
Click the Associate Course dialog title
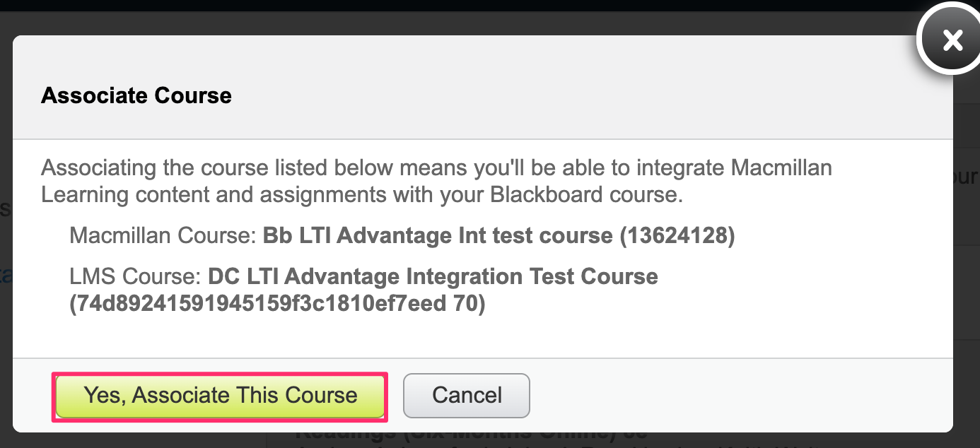(136, 95)
